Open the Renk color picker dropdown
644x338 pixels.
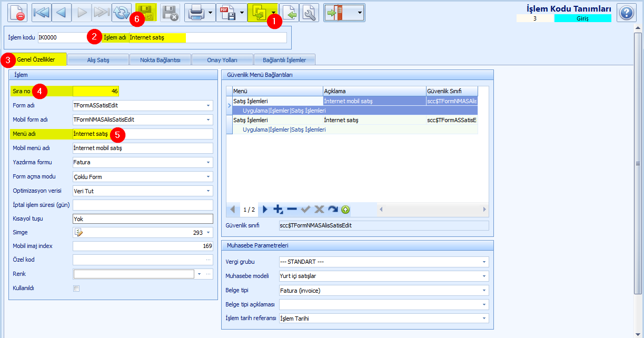(199, 274)
